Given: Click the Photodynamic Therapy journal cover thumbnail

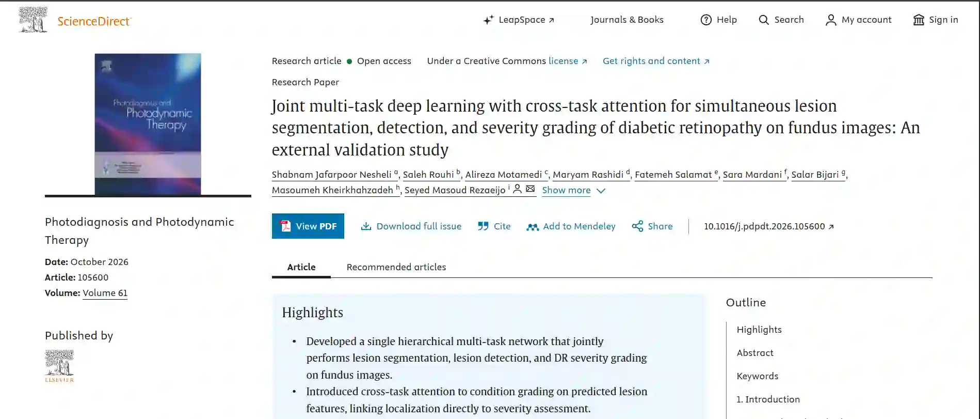Looking at the screenshot, I should coord(148,124).
